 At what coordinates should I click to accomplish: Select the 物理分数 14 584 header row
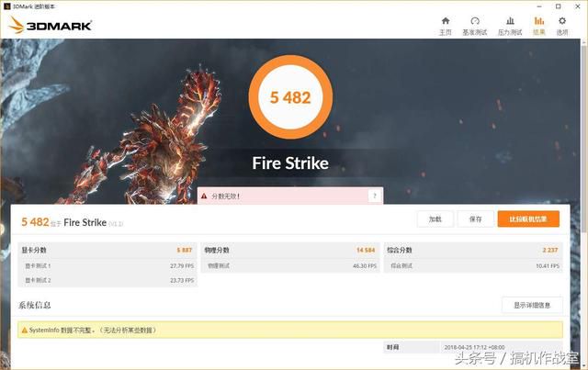coord(290,250)
